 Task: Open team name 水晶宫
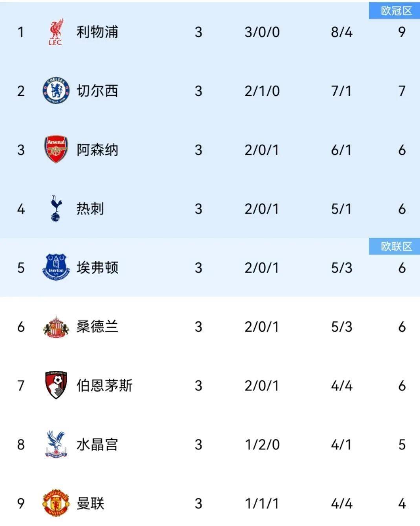coord(97,444)
